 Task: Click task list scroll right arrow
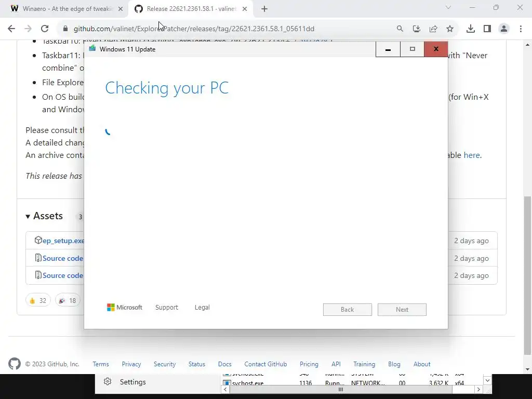click(478, 390)
